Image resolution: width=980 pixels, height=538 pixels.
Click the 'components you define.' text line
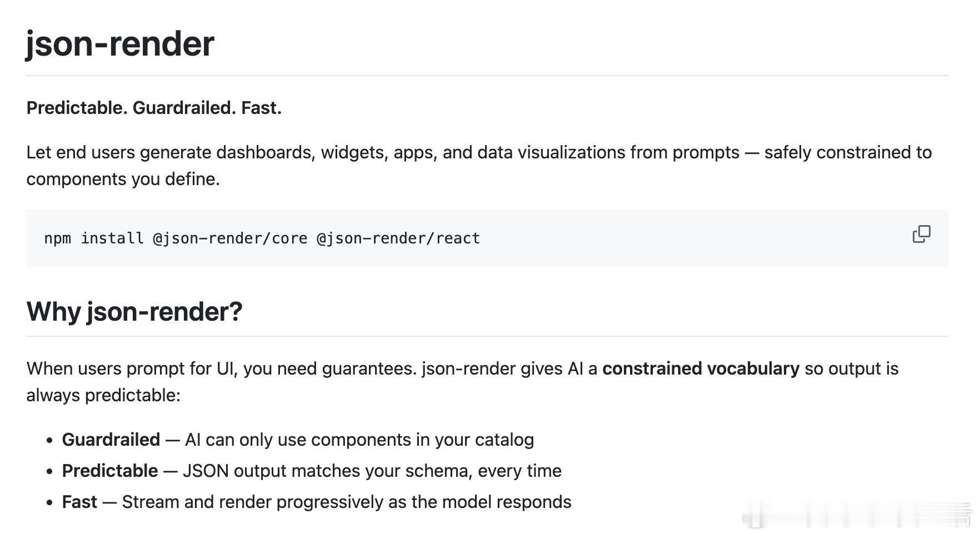pyautogui.click(x=123, y=179)
